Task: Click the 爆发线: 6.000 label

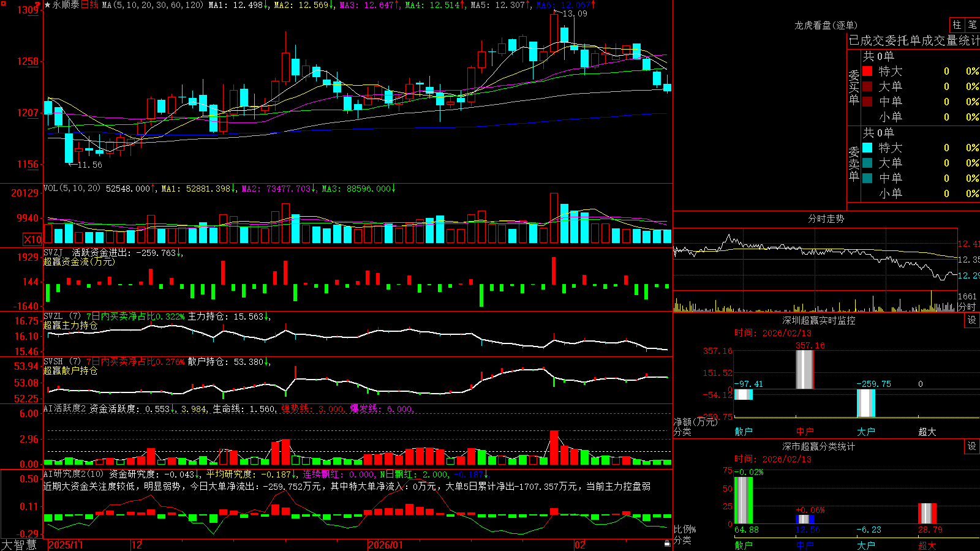Action: [381, 408]
